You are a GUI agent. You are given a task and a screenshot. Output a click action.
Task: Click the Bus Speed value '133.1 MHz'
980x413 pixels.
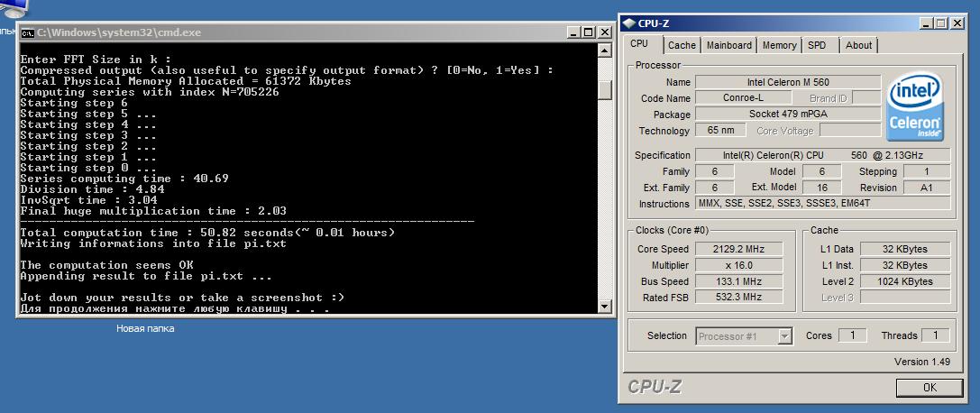coord(738,281)
